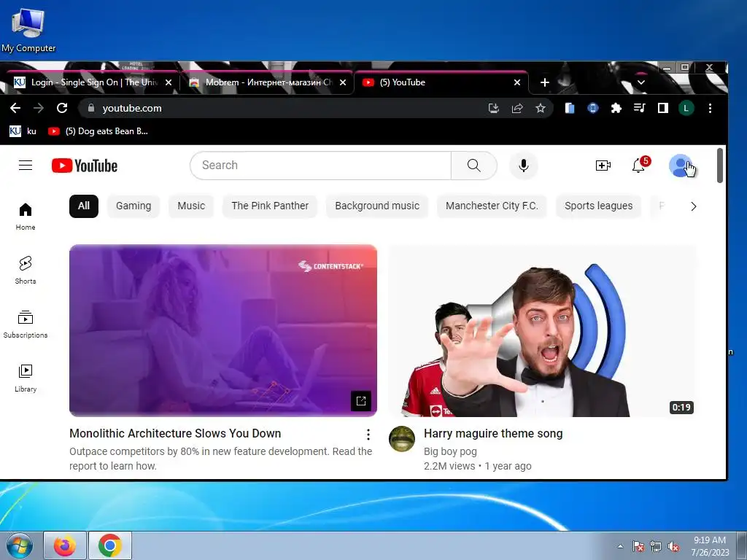Open Firefox from the taskbar
The width and height of the screenshot is (747, 560).
coord(65,545)
